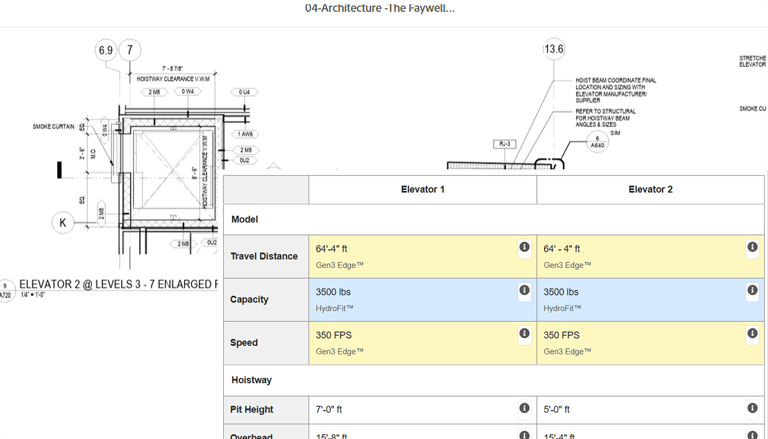Click Elevator 1 capacity 3500 lbs value

coord(333,292)
